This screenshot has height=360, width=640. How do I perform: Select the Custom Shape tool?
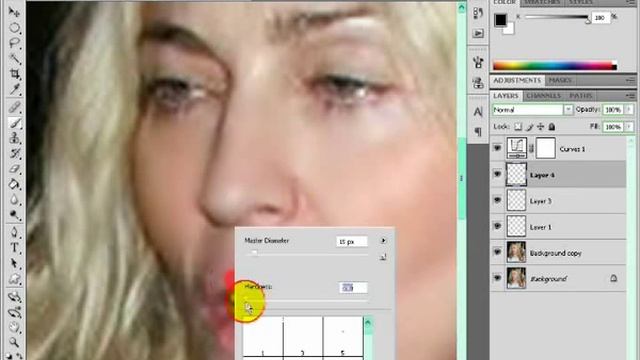point(14,279)
